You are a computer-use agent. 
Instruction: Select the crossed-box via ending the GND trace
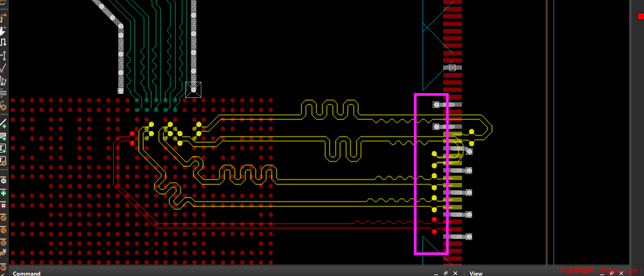[193, 90]
